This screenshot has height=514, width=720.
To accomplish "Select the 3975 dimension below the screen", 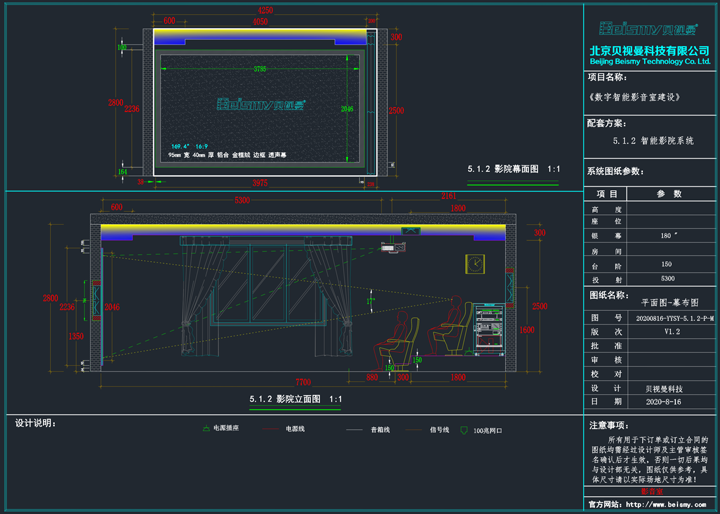I will pyautogui.click(x=259, y=183).
